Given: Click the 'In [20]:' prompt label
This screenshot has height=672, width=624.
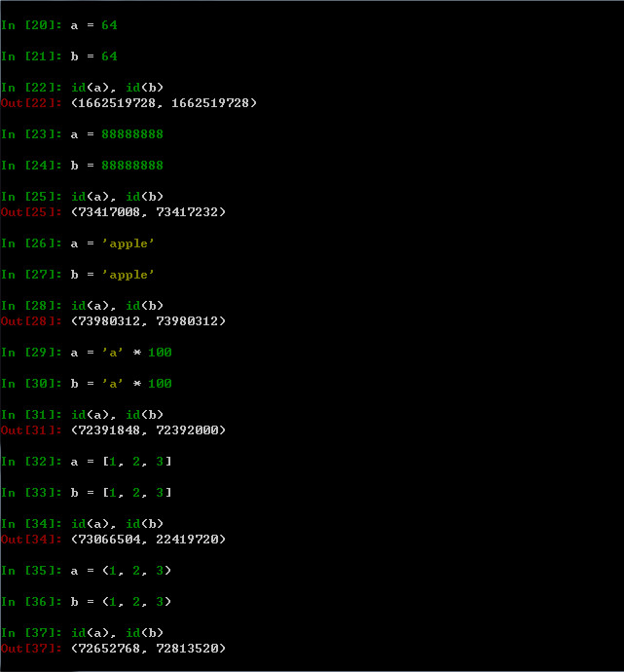Looking at the screenshot, I should [x=31, y=25].
